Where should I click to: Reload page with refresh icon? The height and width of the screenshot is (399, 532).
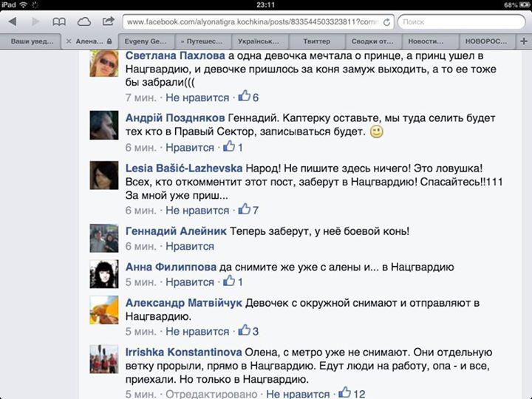(x=386, y=22)
